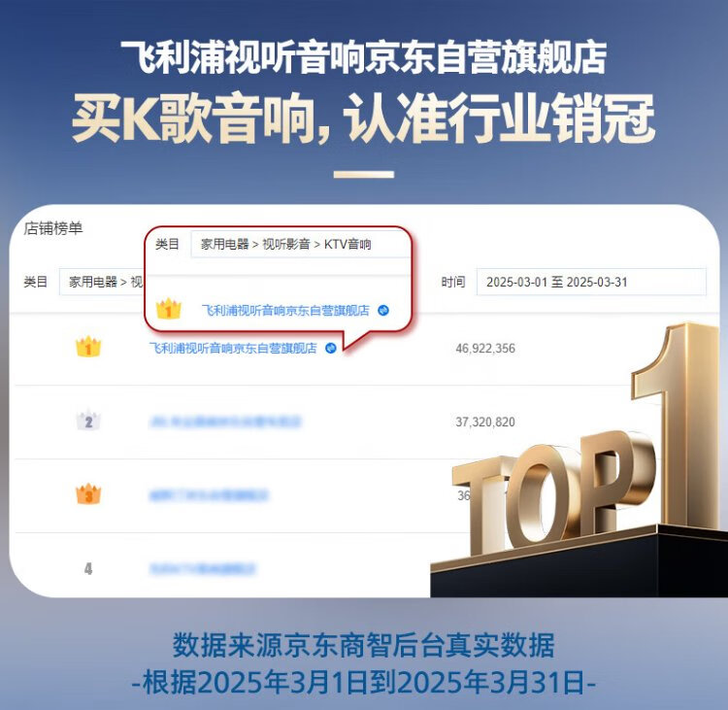Select the 店铺榜单 heading tab
Image resolution: width=728 pixels, height=710 pixels.
coord(53,228)
